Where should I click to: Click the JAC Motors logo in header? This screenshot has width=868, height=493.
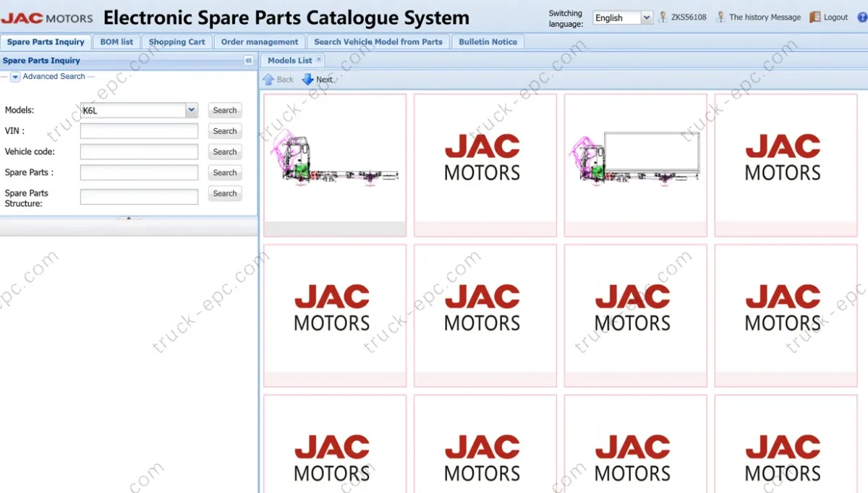tap(48, 18)
